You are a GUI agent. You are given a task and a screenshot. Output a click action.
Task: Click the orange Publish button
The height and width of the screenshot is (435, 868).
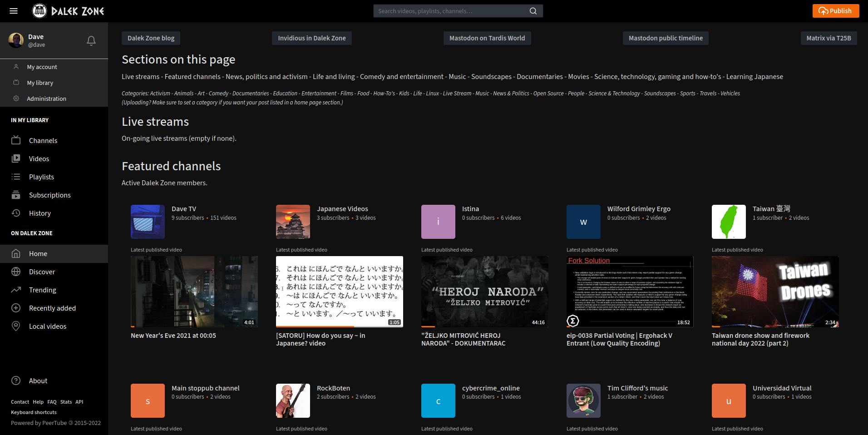[x=835, y=10]
